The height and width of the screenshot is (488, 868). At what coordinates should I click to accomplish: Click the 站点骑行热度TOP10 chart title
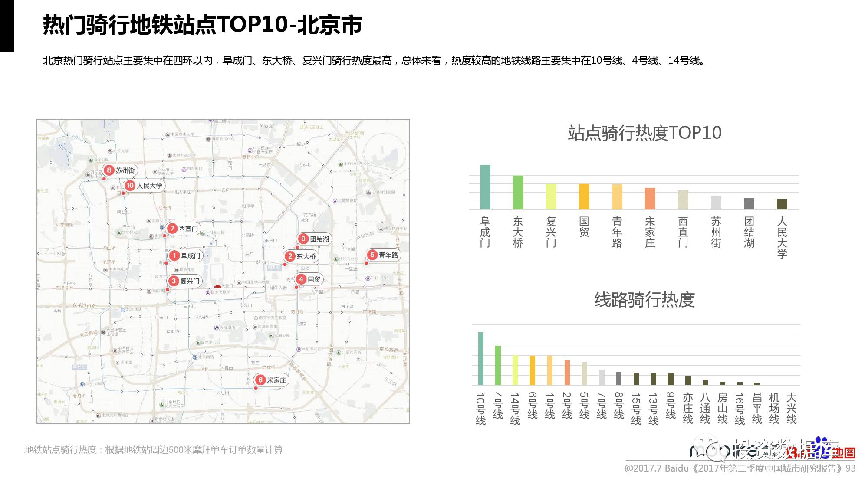click(x=644, y=133)
